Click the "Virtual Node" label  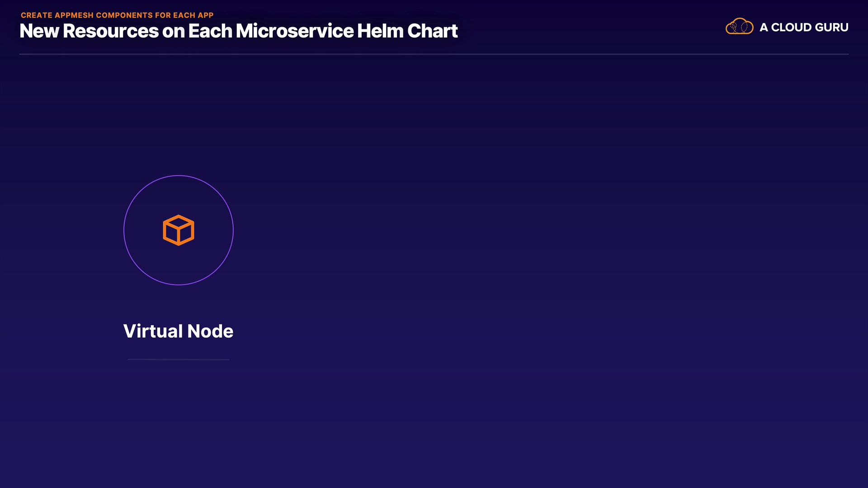178,331
